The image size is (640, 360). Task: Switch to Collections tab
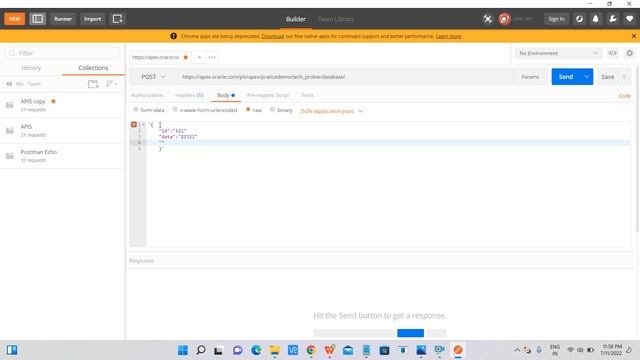(93, 68)
